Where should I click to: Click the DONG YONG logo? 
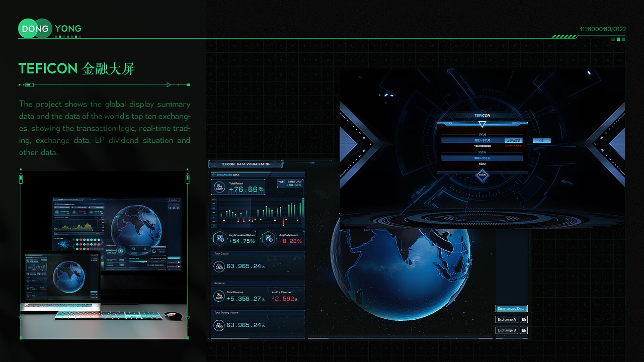pyautogui.click(x=49, y=29)
